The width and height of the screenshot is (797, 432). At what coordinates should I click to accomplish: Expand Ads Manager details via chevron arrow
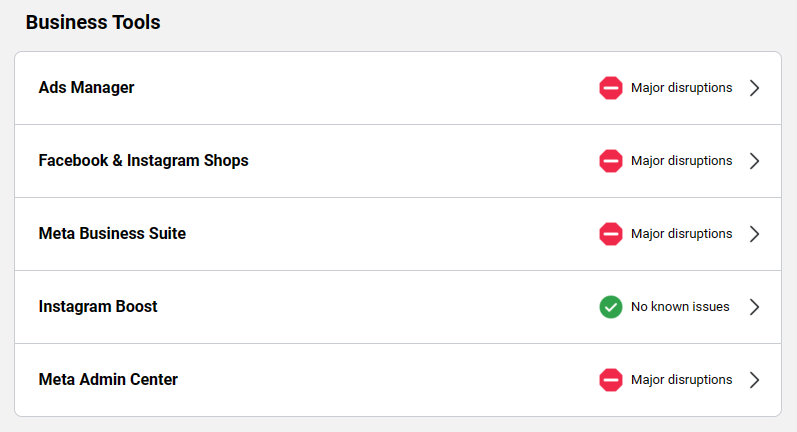(755, 88)
